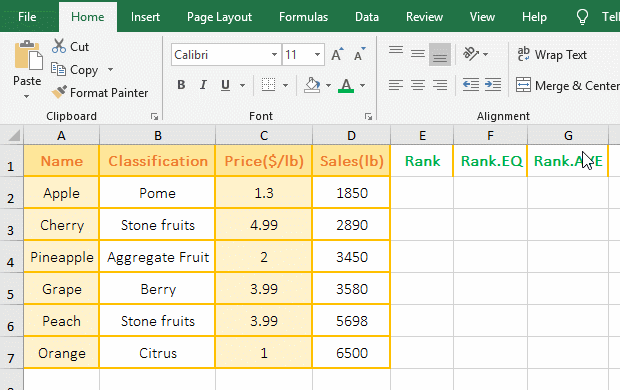
Task: Click the Select All corner triangle
Action: point(14,136)
